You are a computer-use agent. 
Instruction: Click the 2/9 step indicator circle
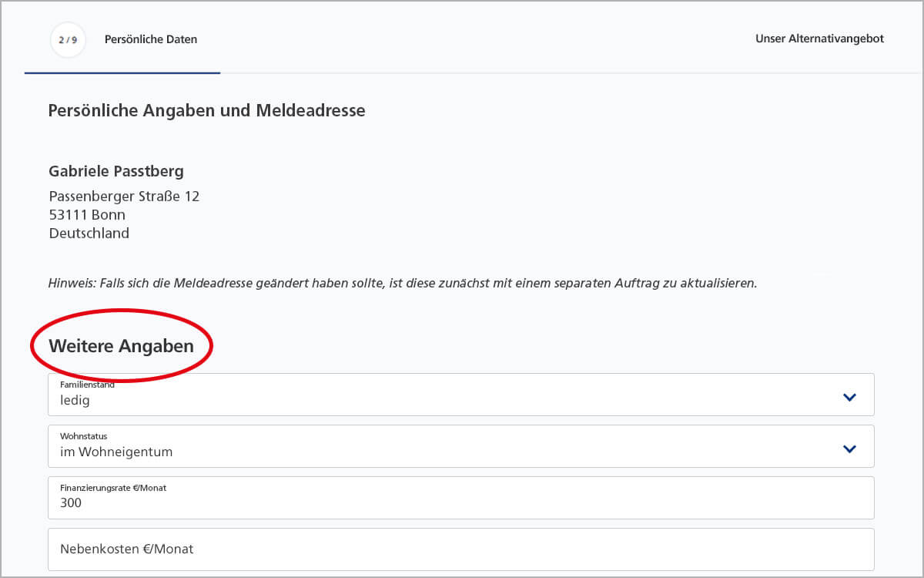tap(68, 39)
